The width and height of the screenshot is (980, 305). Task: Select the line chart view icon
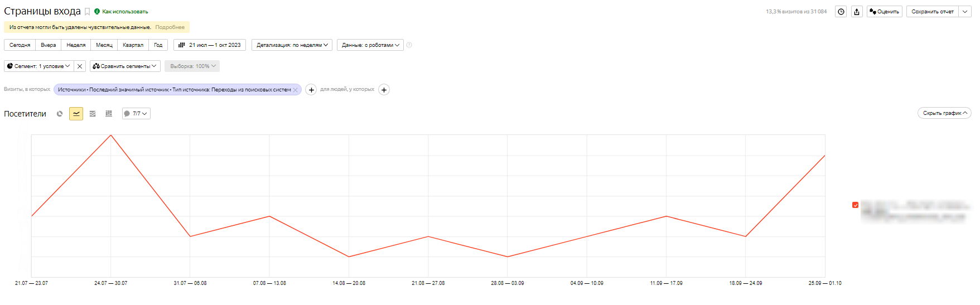76,114
